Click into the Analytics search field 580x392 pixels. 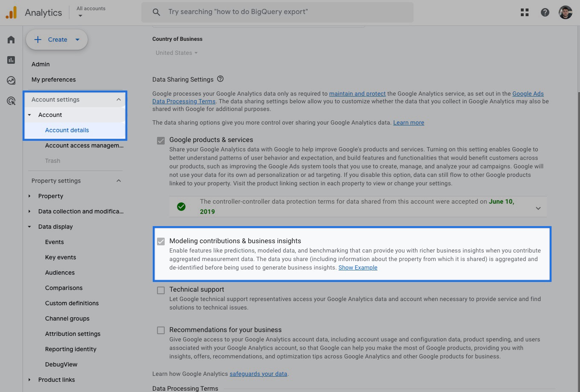tap(277, 12)
